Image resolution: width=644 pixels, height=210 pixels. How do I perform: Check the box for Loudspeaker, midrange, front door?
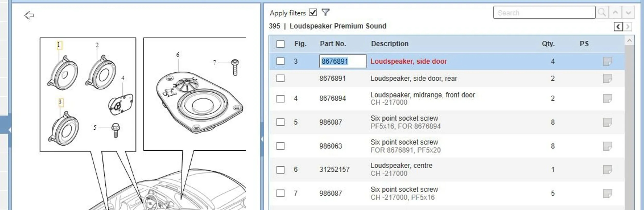(280, 99)
